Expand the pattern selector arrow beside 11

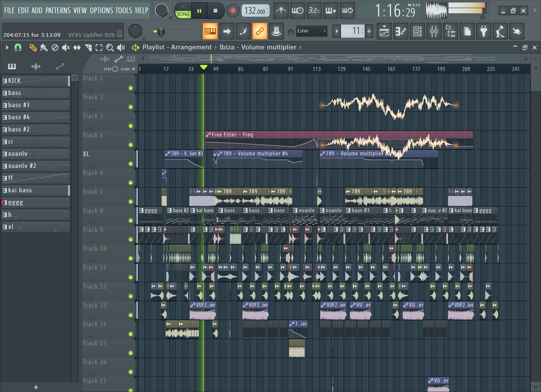(x=336, y=31)
